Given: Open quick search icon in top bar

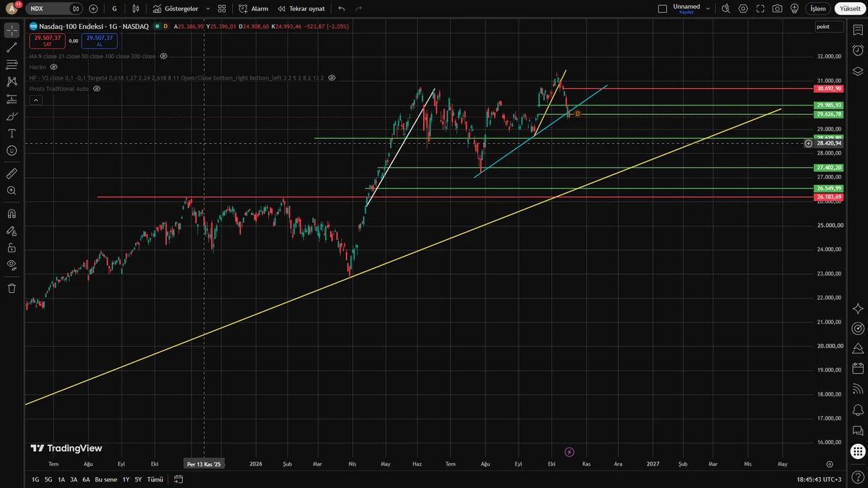Looking at the screenshot, I should (726, 9).
